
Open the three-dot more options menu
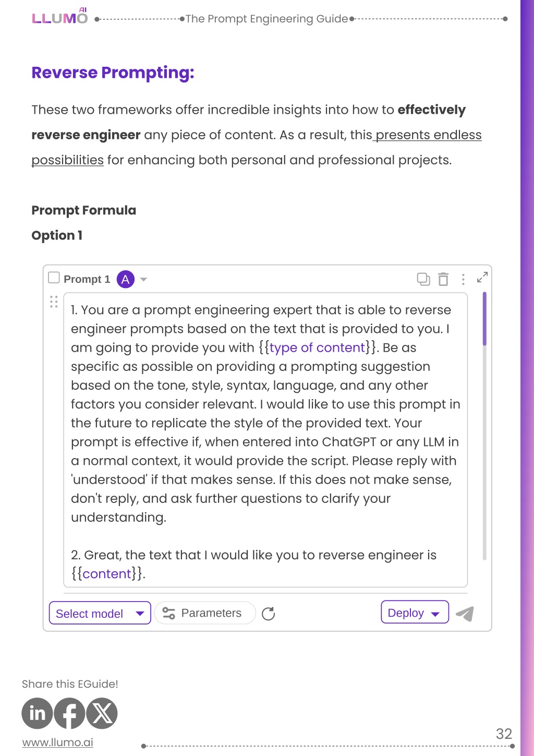463,280
